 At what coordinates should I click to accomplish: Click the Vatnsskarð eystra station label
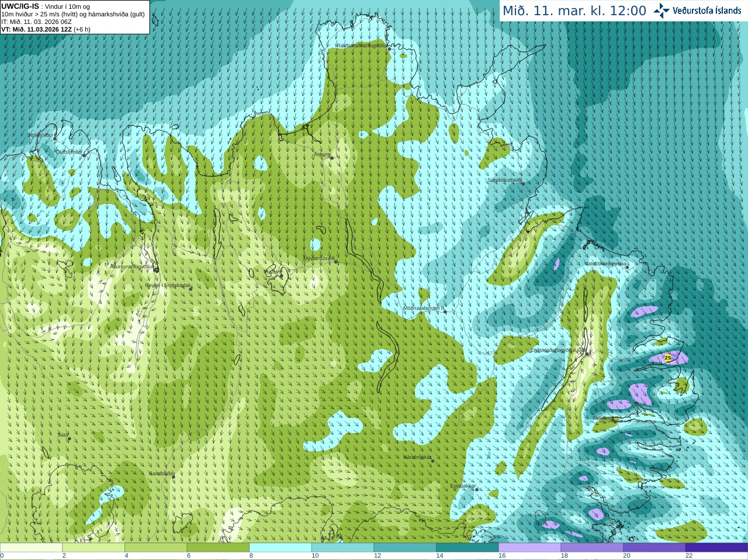tap(606, 264)
